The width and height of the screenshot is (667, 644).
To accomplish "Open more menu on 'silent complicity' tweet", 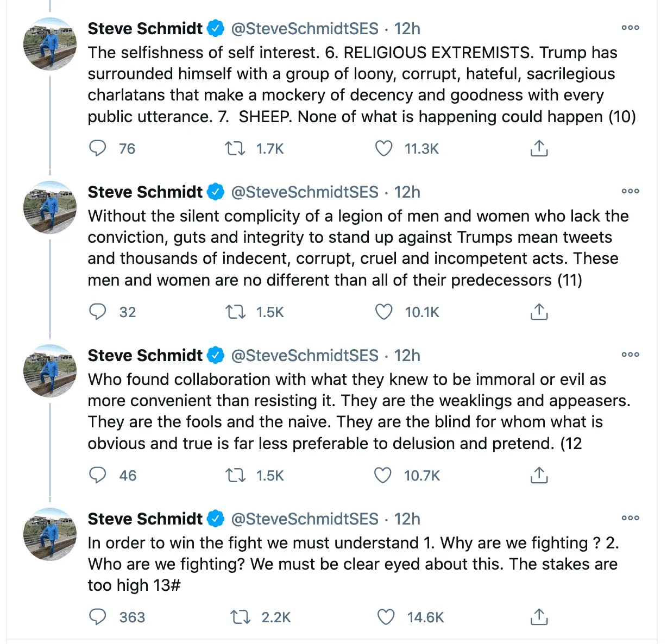I will pyautogui.click(x=630, y=191).
